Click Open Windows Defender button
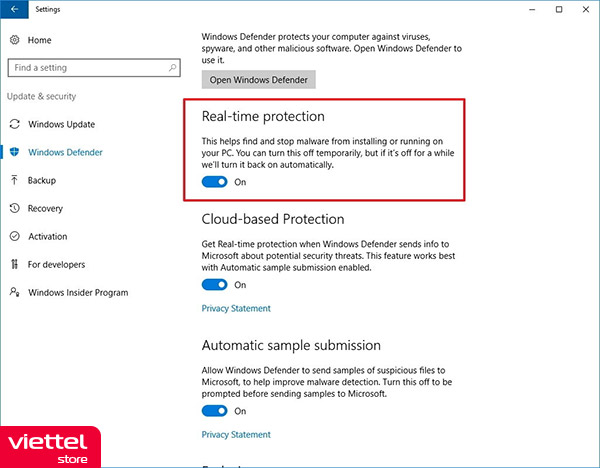Screen dimensions: 600x468 click(259, 80)
